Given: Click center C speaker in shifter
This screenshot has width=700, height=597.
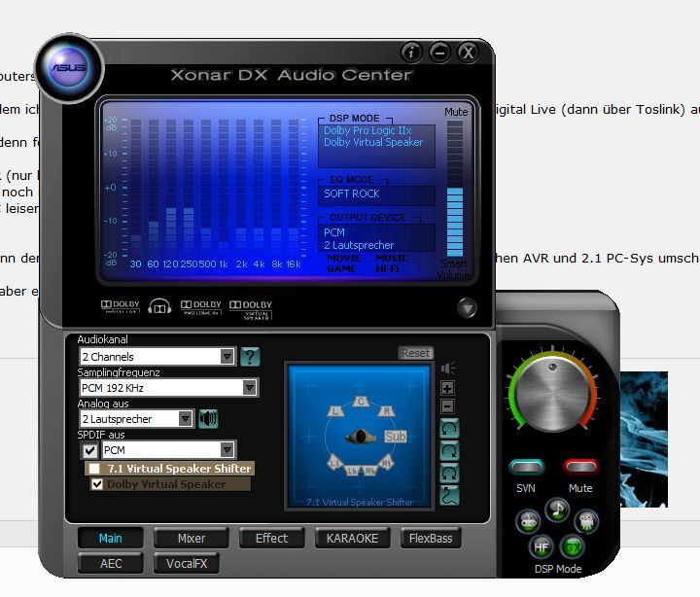Looking at the screenshot, I should (x=361, y=402).
